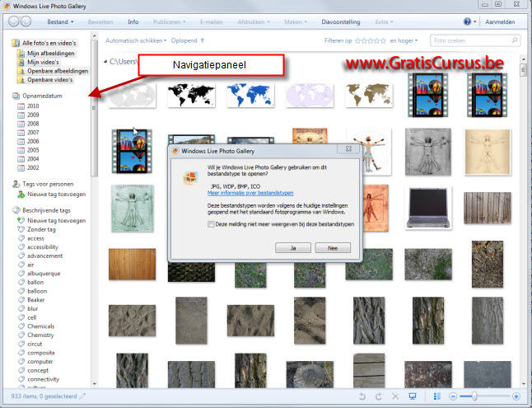The width and height of the screenshot is (532, 408).
Task: Select the 'connectivity' tag
Action: coord(43,379)
